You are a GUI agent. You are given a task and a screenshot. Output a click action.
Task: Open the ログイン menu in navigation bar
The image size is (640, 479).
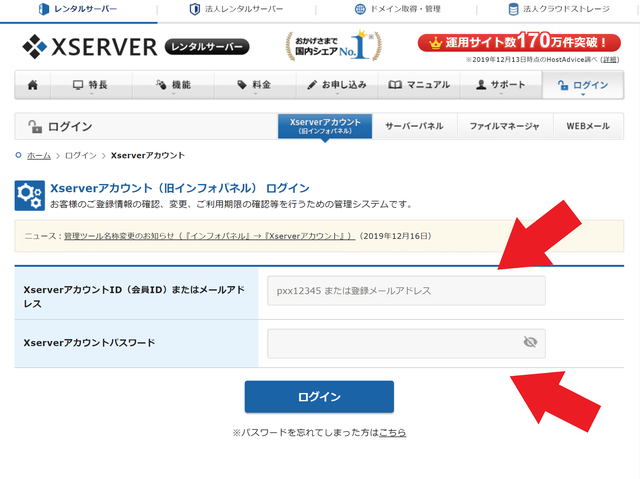(583, 85)
